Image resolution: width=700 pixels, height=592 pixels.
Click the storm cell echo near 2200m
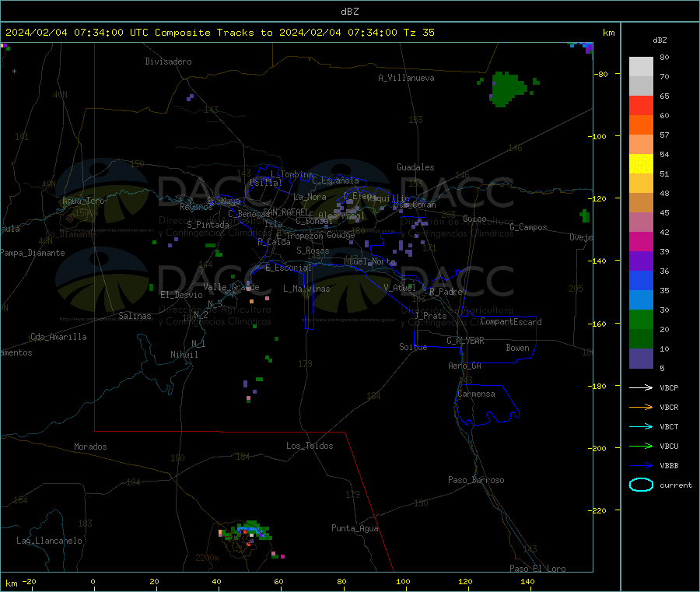coord(247,533)
